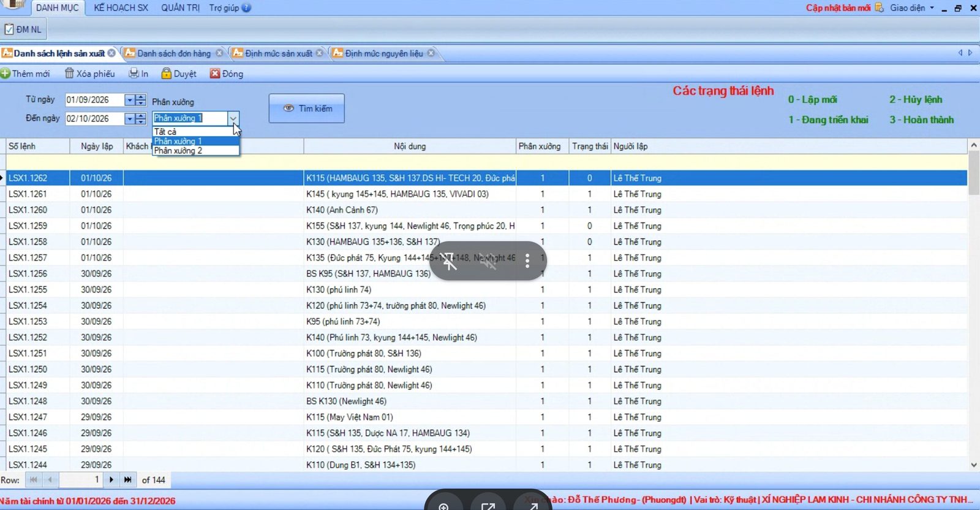The width and height of the screenshot is (980, 510).
Task: Click the Xóa phiếu trash button
Action: [90, 74]
